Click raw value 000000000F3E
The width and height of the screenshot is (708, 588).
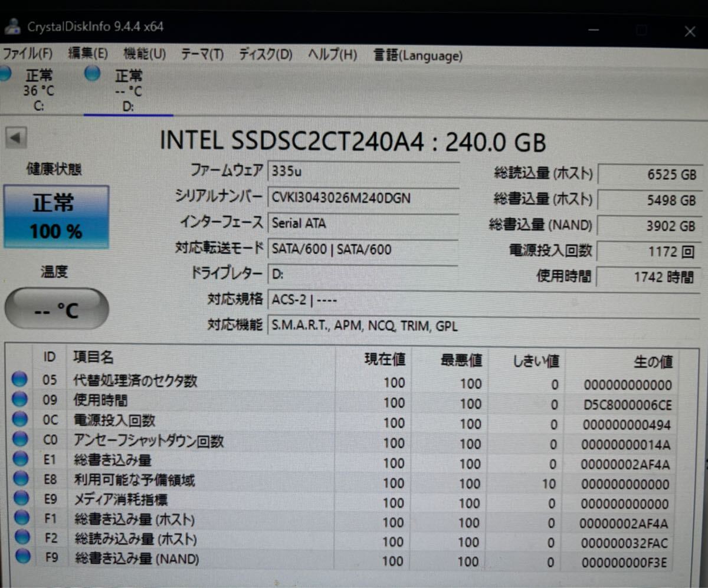pos(623,563)
